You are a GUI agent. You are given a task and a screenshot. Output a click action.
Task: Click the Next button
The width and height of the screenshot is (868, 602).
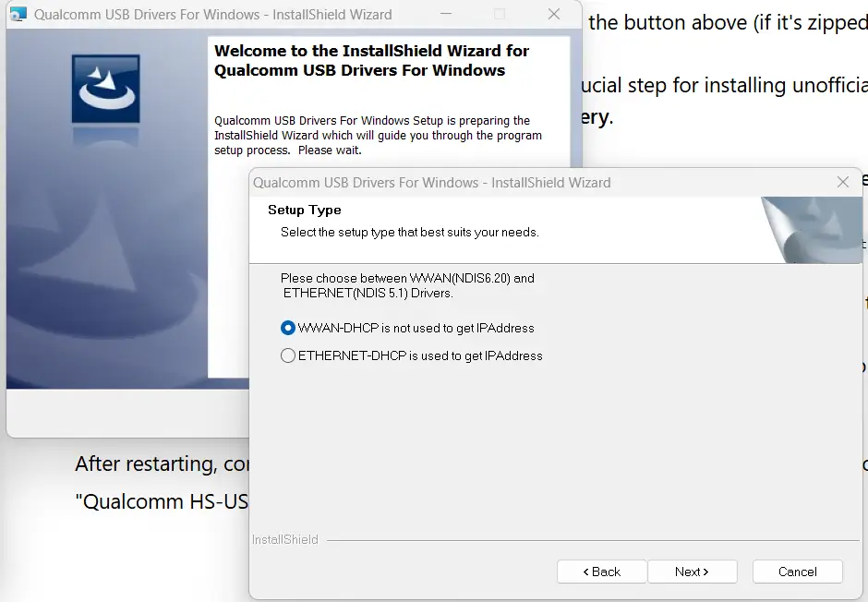click(692, 572)
